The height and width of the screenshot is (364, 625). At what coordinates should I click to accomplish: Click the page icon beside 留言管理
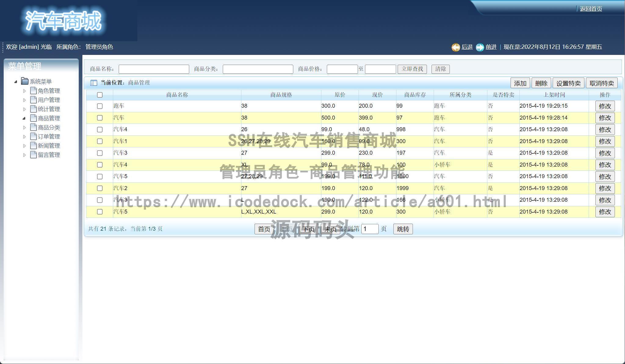click(x=33, y=155)
